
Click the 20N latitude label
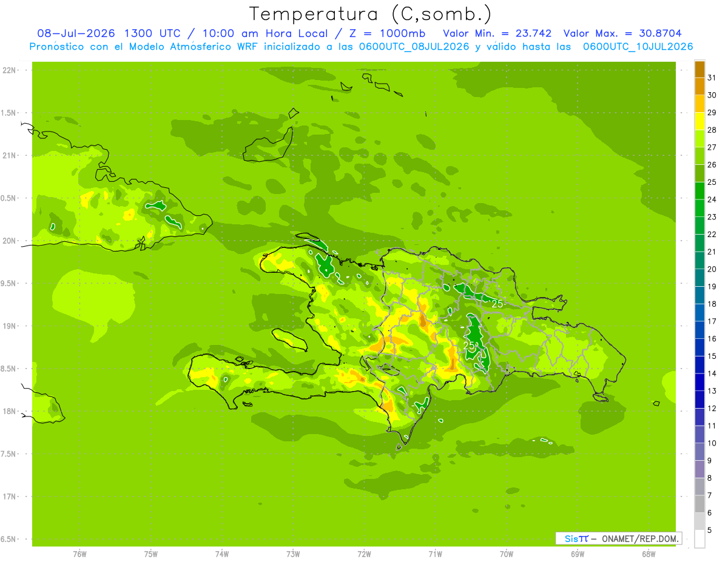(x=10, y=241)
